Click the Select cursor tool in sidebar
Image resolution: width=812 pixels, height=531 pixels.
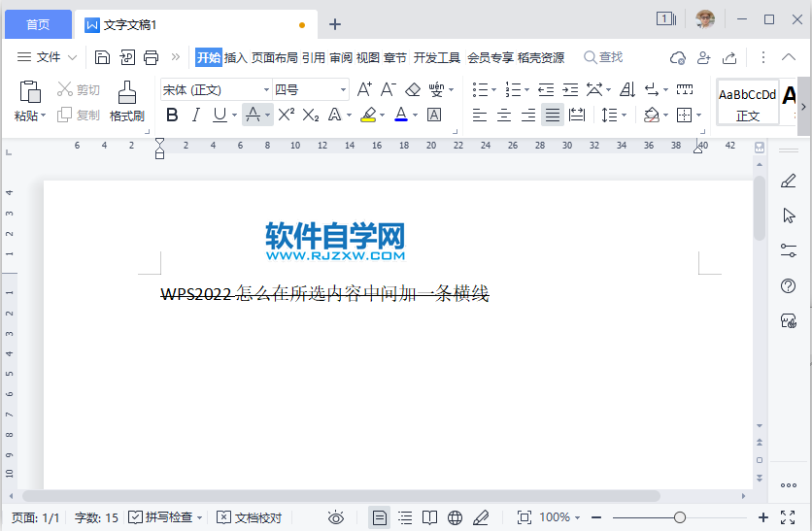tap(789, 216)
